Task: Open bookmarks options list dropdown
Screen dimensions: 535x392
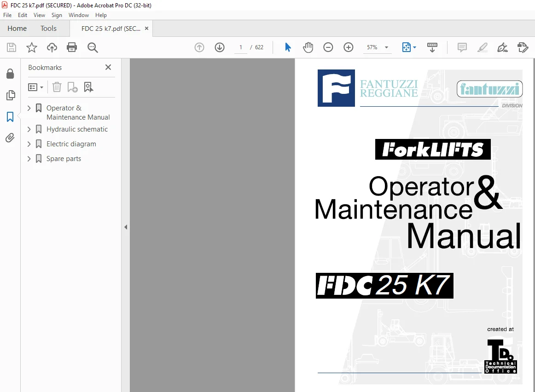Action: pyautogui.click(x=35, y=87)
